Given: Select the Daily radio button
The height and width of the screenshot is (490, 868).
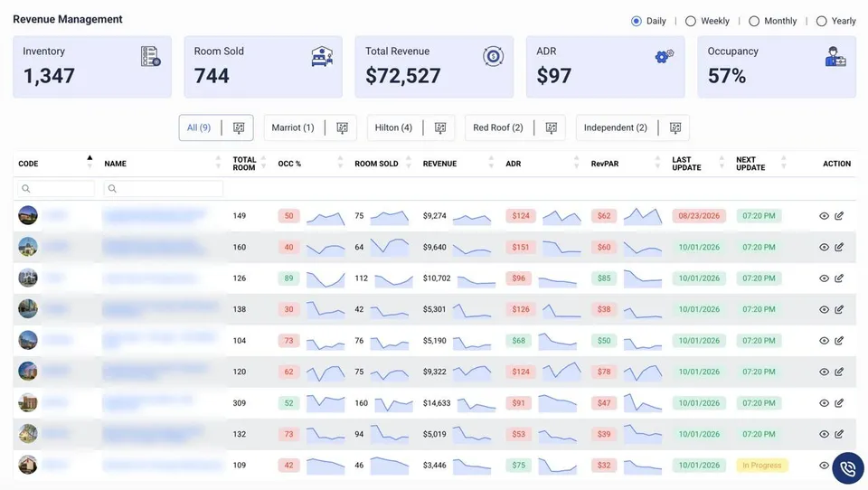Looking at the screenshot, I should pyautogui.click(x=636, y=21).
